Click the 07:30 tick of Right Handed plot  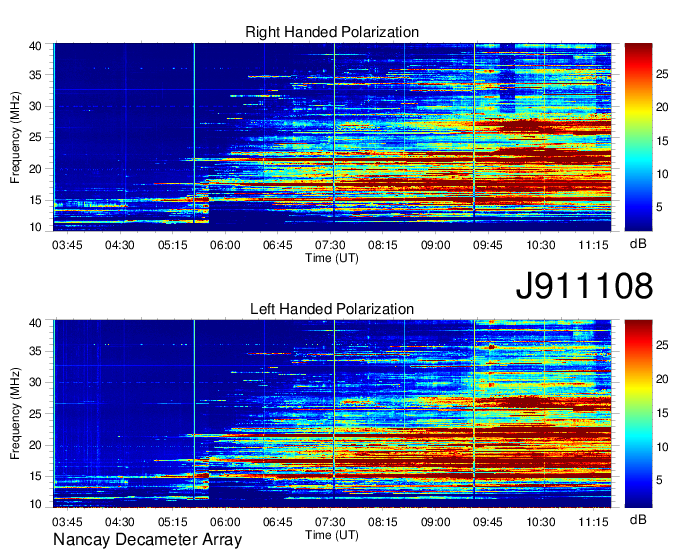330,245
